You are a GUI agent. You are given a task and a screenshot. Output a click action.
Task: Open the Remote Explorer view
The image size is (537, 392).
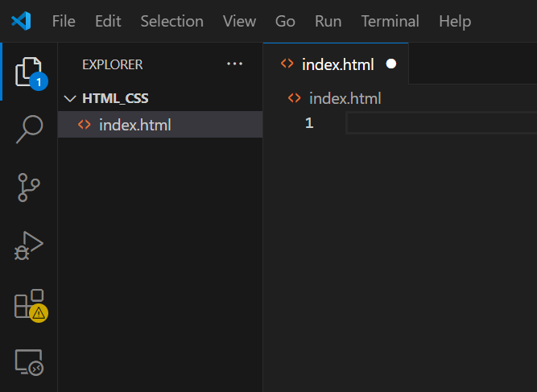[29, 363]
